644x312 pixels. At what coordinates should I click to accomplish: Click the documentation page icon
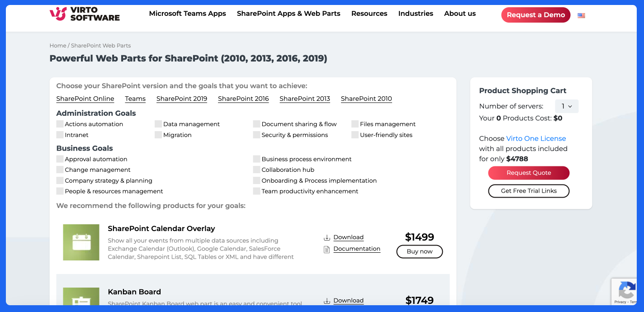[327, 249]
